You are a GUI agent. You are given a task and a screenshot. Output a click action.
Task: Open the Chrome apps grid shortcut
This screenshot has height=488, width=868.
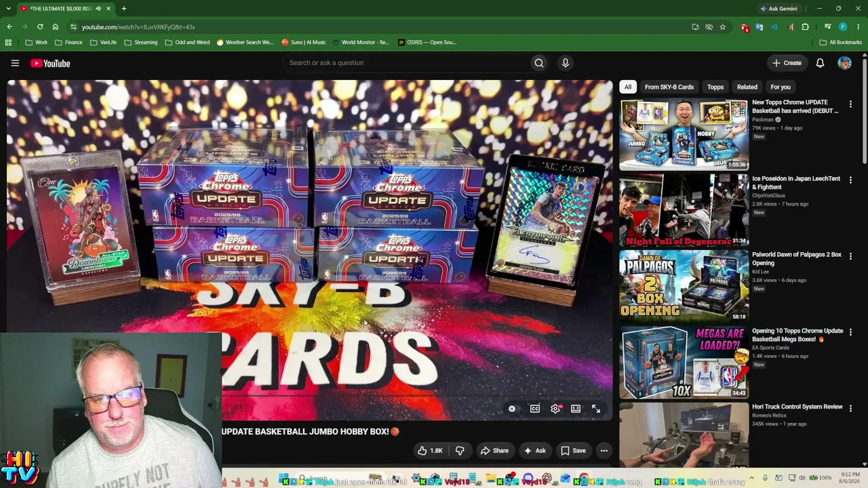point(8,42)
